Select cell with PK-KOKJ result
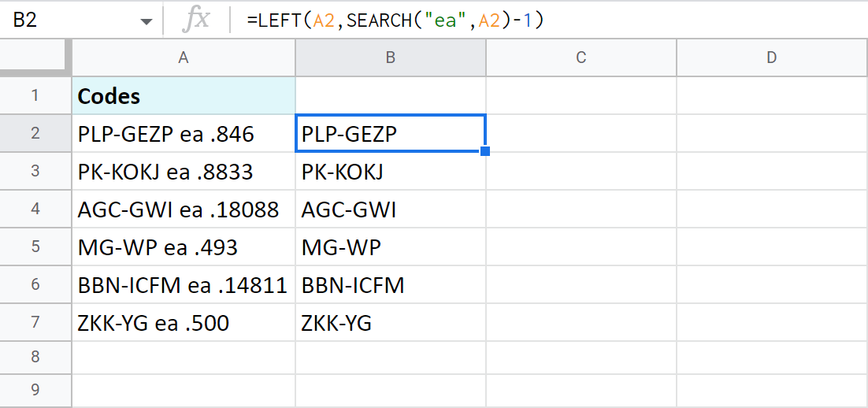This screenshot has height=408, width=868. 391,172
